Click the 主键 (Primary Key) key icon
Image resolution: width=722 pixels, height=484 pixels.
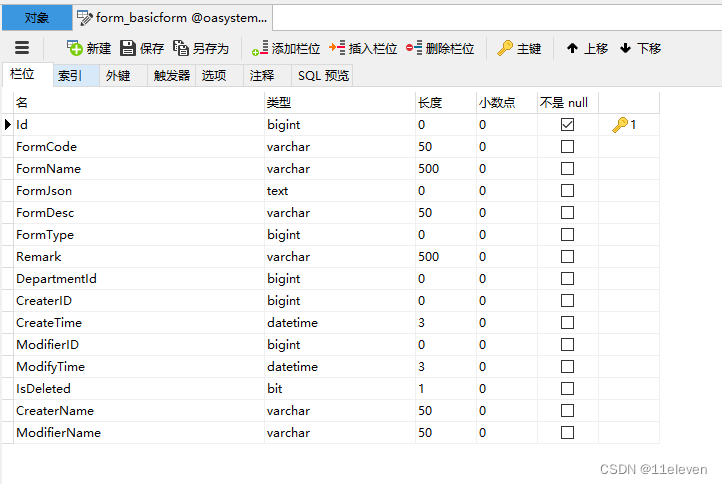(505, 48)
